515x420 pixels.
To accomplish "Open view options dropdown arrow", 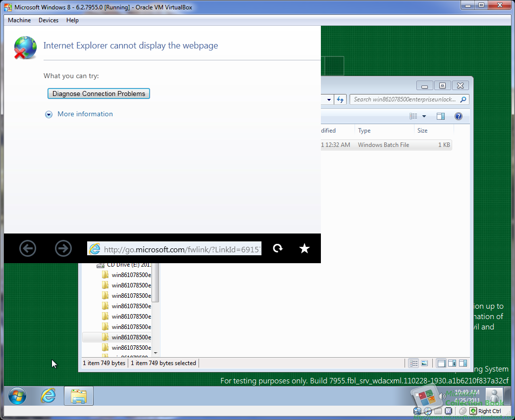I will 424,116.
